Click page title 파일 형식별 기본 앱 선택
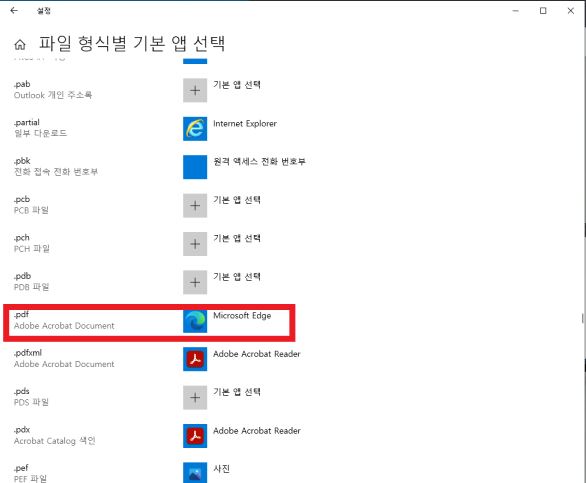 (x=132, y=43)
